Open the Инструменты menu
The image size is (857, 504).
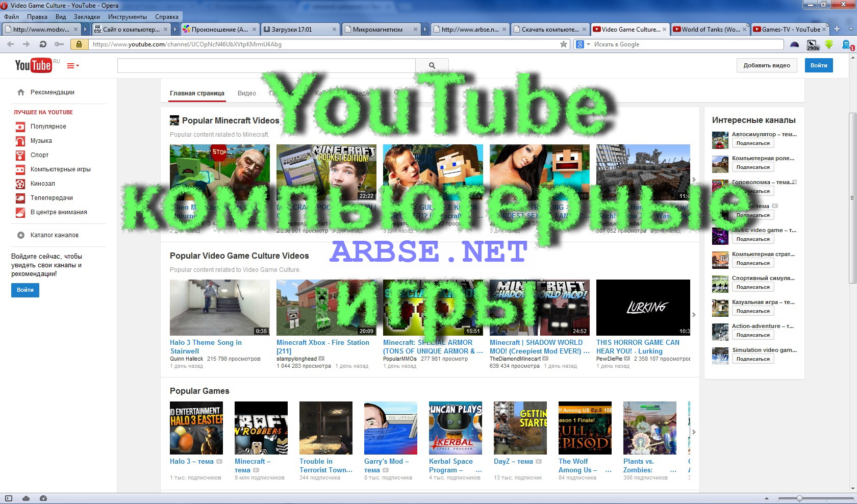tap(128, 17)
